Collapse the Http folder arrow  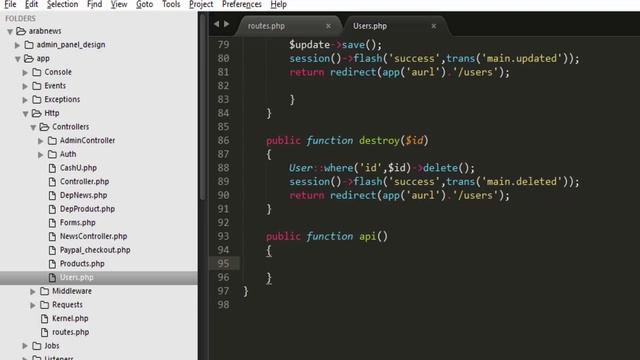click(x=25, y=114)
